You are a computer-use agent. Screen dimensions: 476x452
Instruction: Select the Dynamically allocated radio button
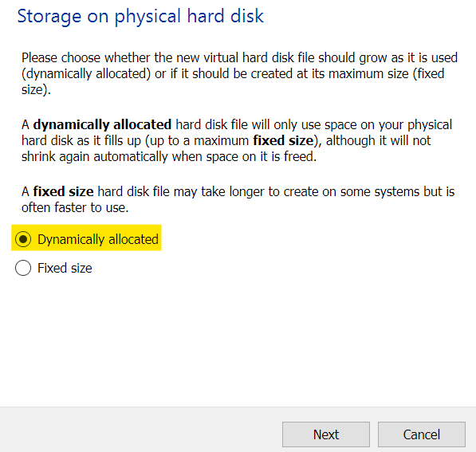pyautogui.click(x=23, y=239)
